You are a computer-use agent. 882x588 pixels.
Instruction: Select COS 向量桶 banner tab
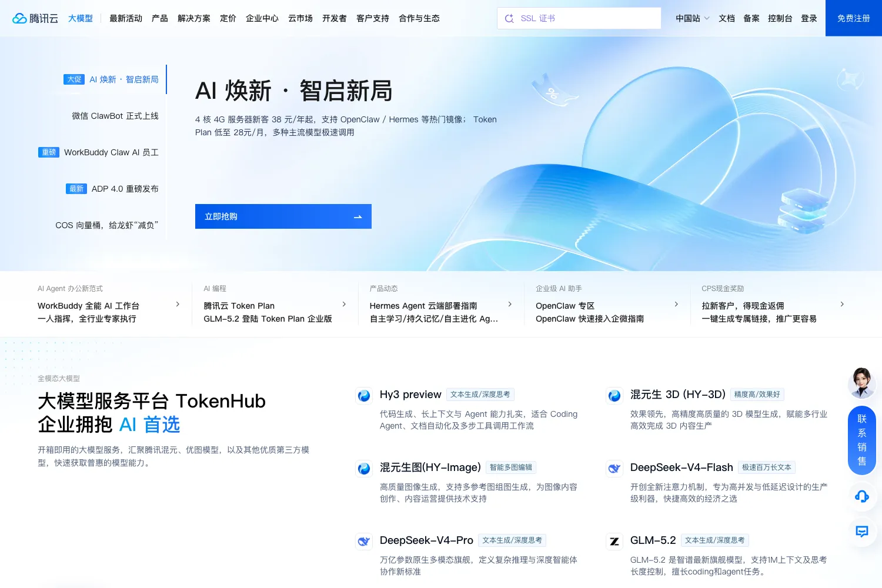107,225
